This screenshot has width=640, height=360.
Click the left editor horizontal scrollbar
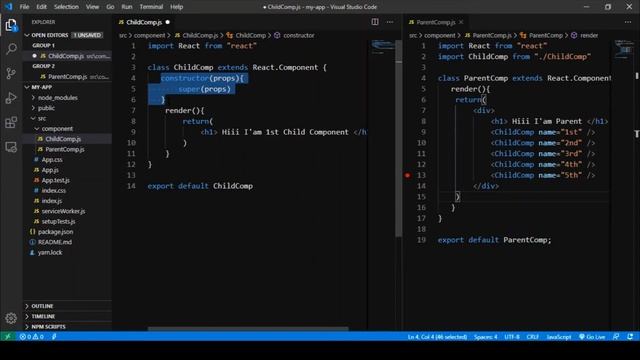point(248,328)
